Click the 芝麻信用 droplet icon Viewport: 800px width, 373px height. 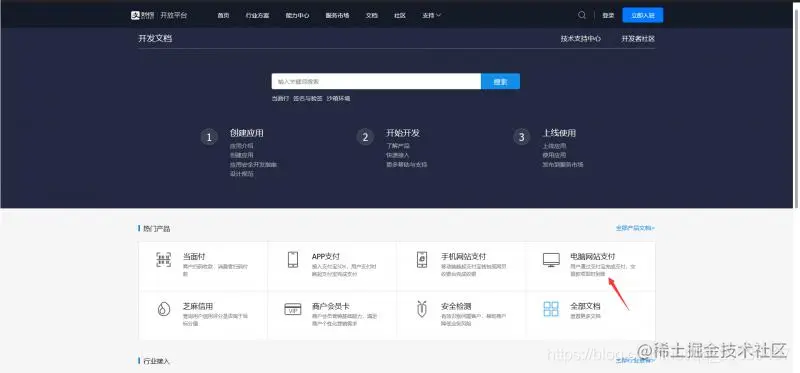pyautogui.click(x=163, y=309)
